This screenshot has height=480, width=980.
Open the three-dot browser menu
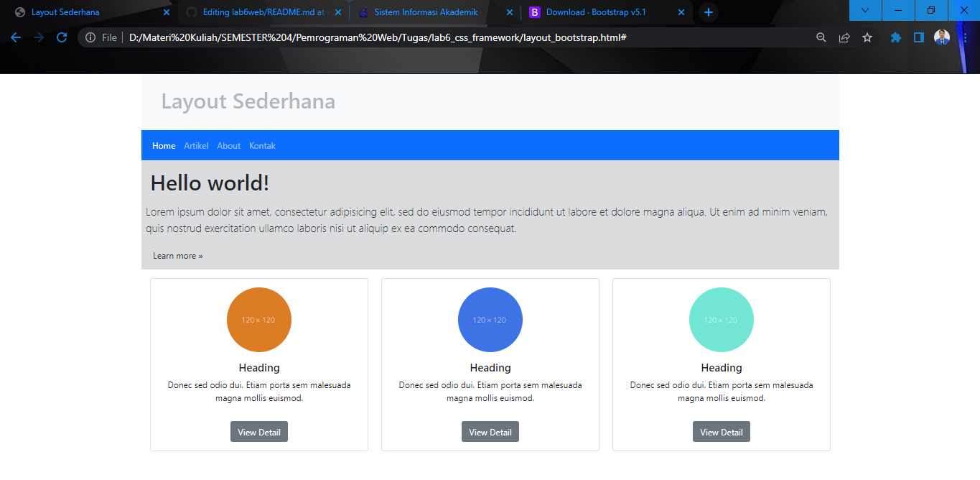(966, 37)
